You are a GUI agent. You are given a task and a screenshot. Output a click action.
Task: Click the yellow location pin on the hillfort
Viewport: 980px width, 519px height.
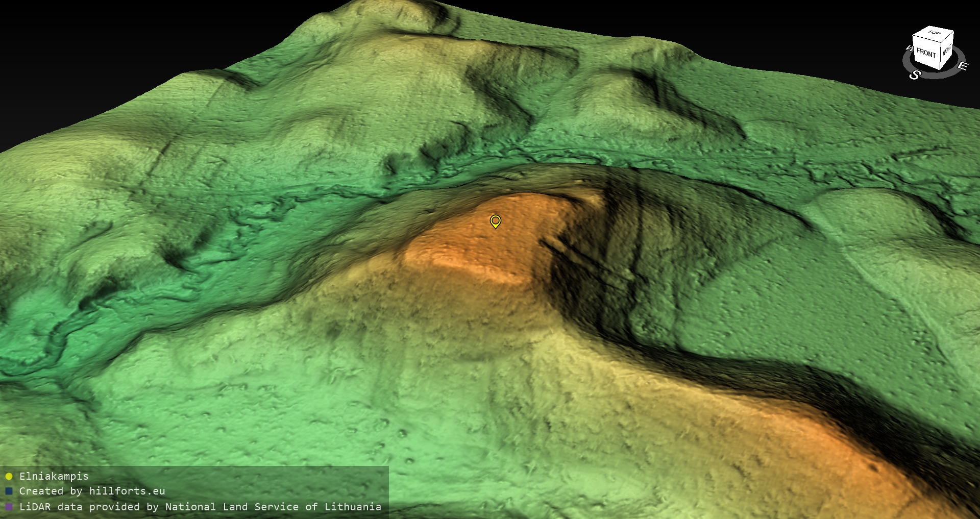pyautogui.click(x=495, y=221)
